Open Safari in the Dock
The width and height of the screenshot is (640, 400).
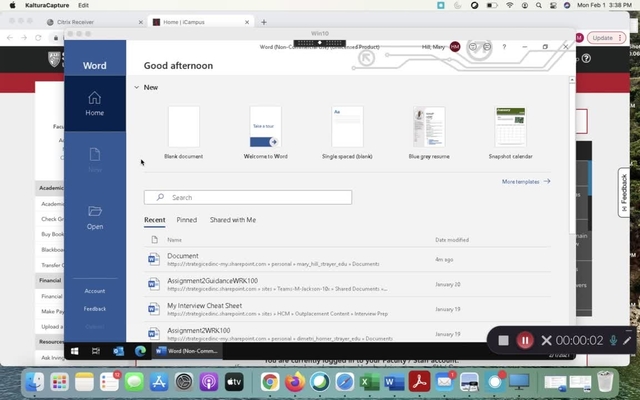(344, 382)
